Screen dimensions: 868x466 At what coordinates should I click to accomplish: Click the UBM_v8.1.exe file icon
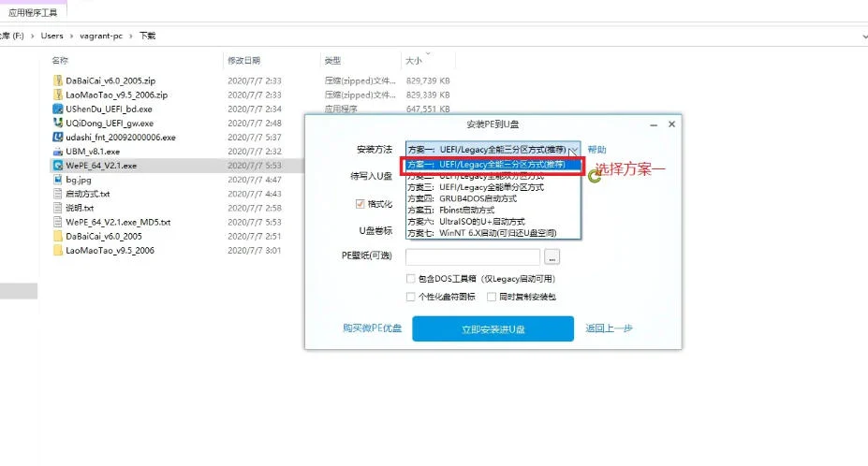point(58,151)
